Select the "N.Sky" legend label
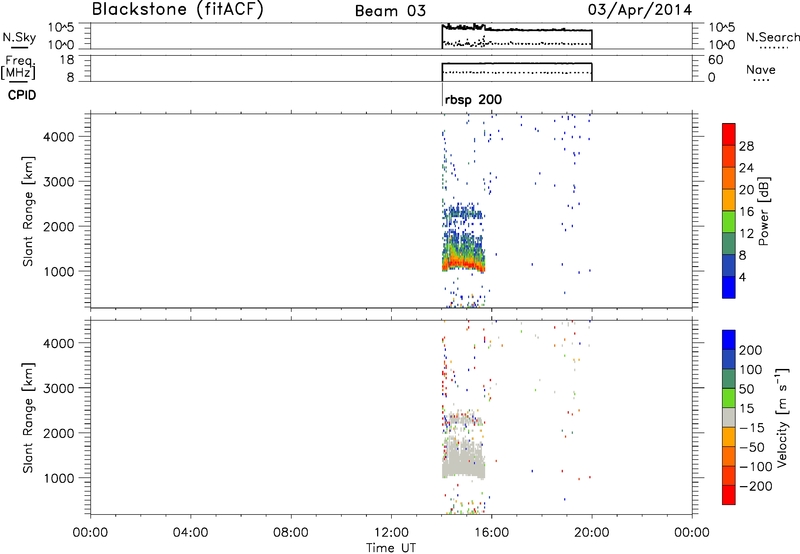 click(19, 38)
